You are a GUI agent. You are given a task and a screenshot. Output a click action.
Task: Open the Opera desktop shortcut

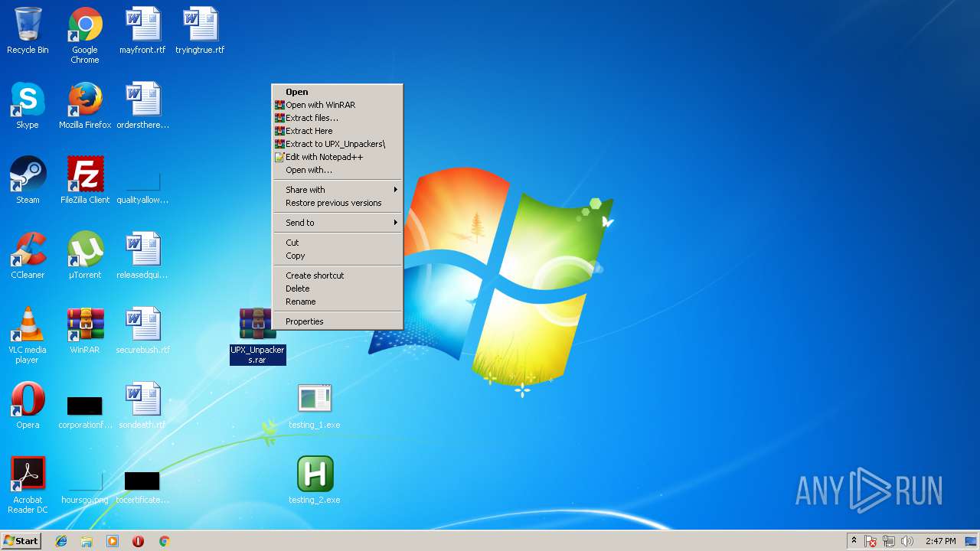click(x=28, y=406)
